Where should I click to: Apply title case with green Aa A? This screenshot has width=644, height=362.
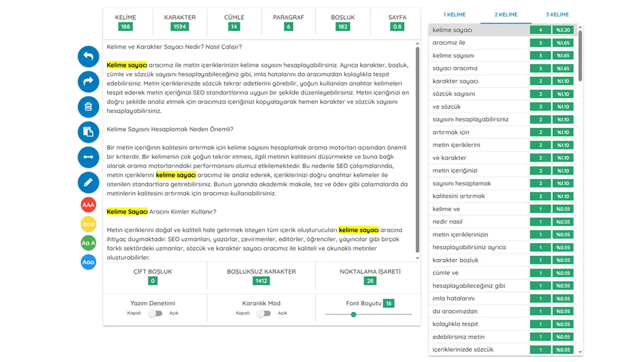point(89,243)
